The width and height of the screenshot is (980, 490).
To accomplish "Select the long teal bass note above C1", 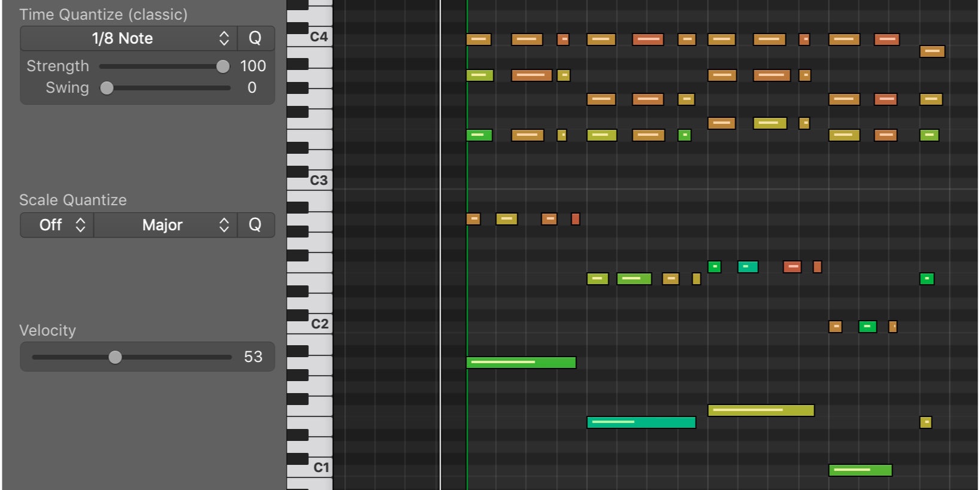I will pyautogui.click(x=641, y=422).
